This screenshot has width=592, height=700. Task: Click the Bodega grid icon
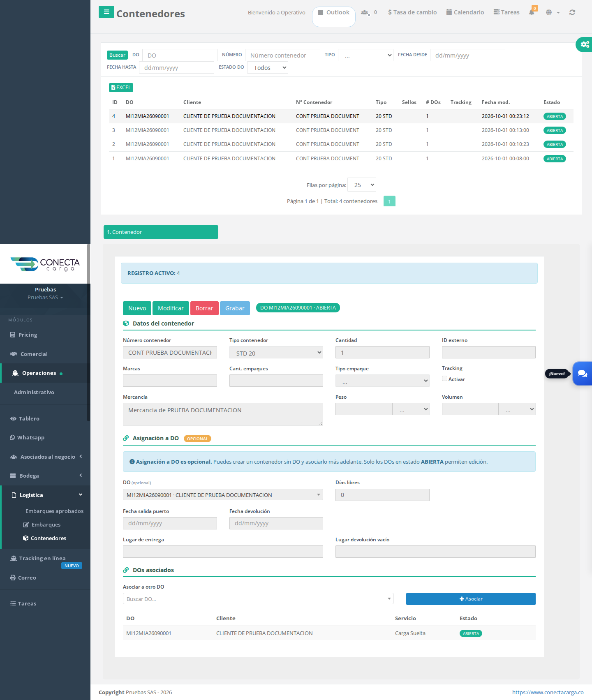(13, 476)
